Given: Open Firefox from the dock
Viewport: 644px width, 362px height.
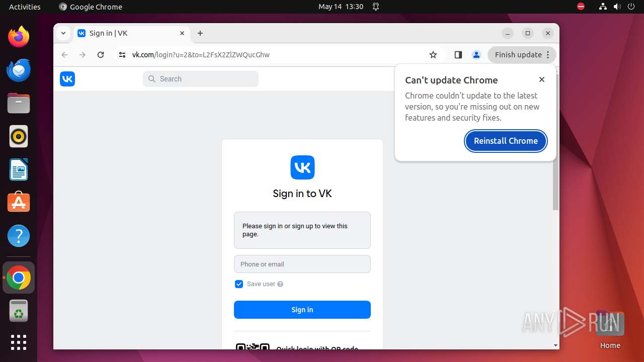Looking at the screenshot, I should coord(19,37).
